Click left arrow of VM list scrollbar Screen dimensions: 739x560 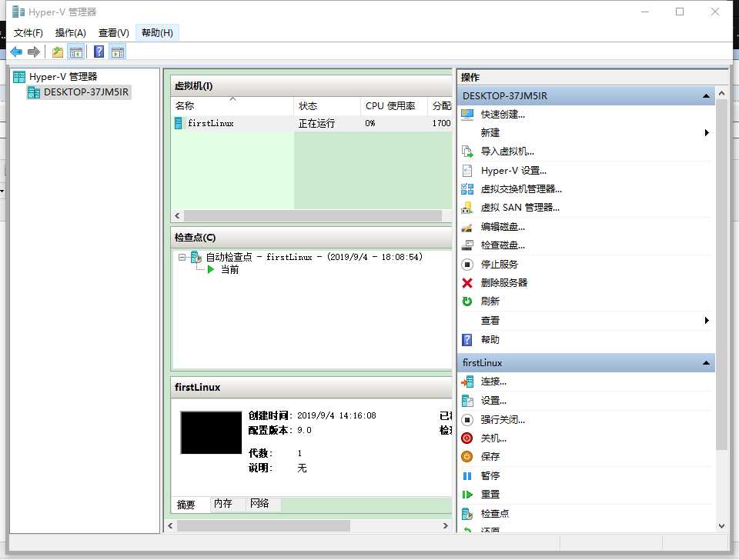[177, 215]
